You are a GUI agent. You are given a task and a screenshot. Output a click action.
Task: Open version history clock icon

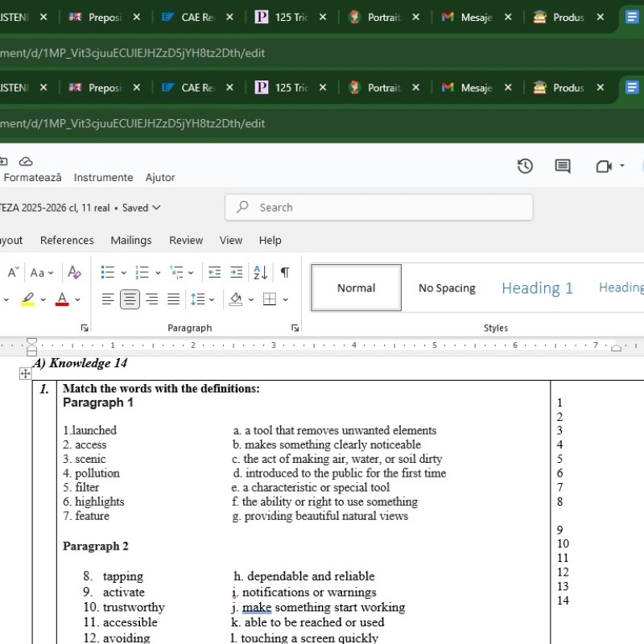(525, 166)
